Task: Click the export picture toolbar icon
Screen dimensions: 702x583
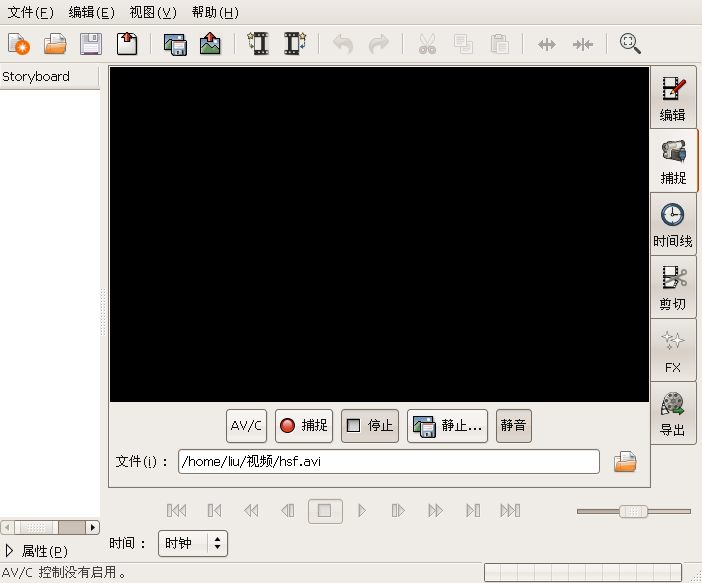Action: click(x=210, y=44)
